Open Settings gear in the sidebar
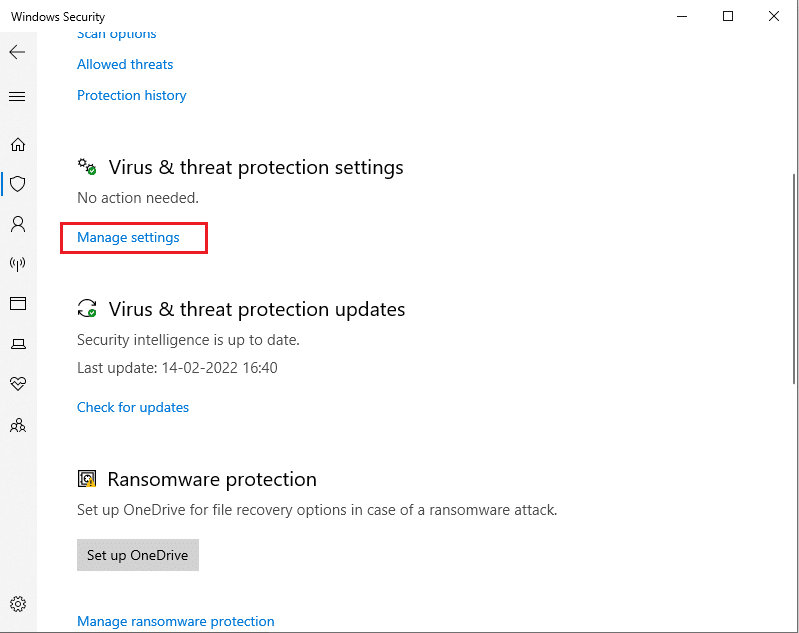 (18, 604)
